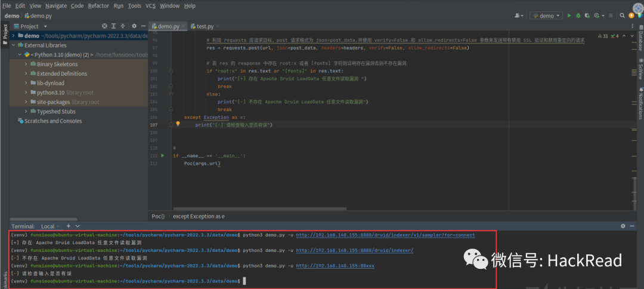644x289 pixels.
Task: Open editor tabs three-dot menu
Action: point(634,26)
